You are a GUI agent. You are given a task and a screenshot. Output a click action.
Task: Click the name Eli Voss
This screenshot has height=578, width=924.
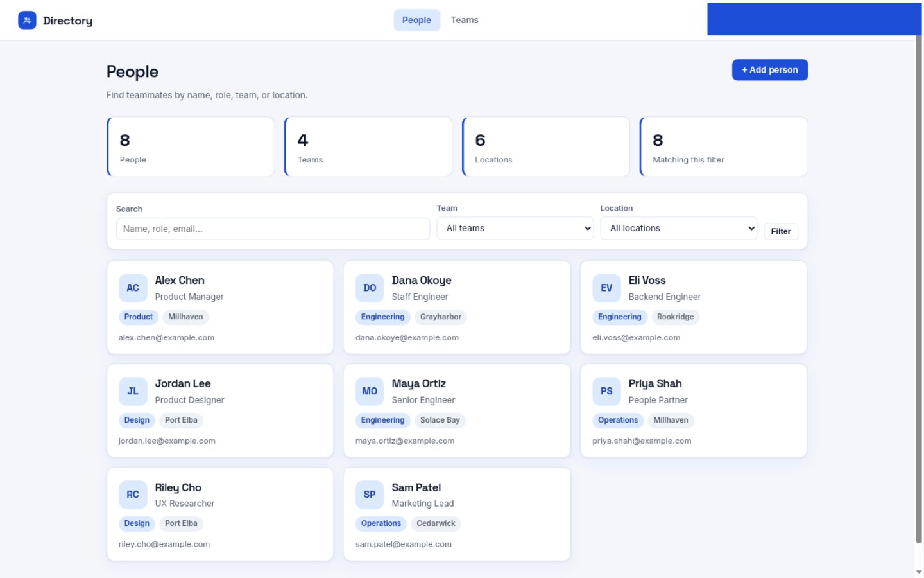click(x=647, y=280)
